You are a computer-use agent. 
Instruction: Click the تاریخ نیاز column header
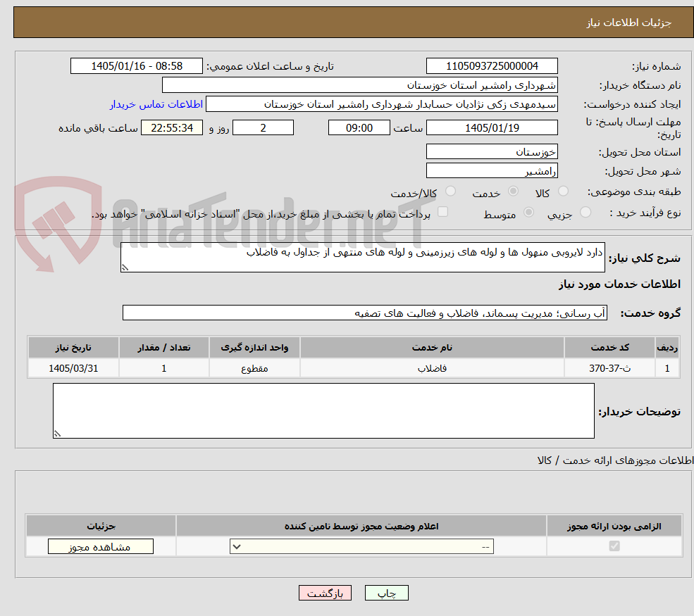(73, 348)
